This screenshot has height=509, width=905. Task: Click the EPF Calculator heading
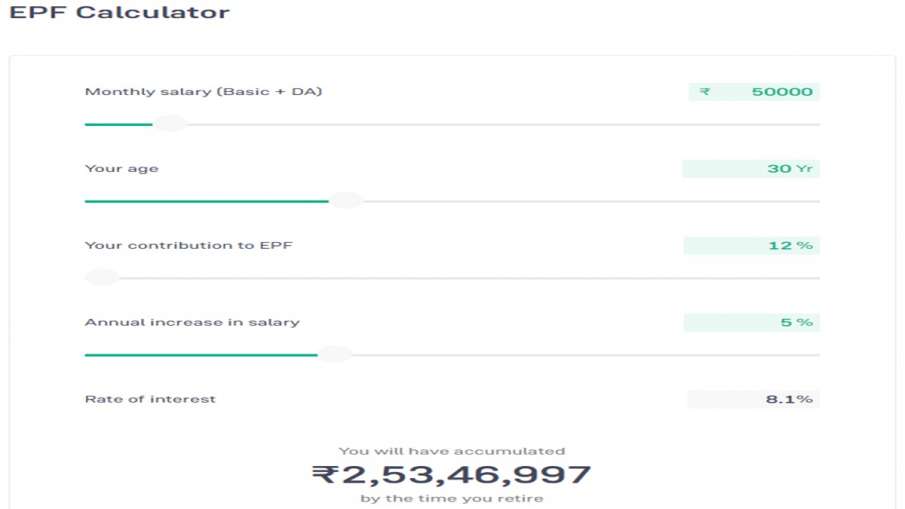119,13
